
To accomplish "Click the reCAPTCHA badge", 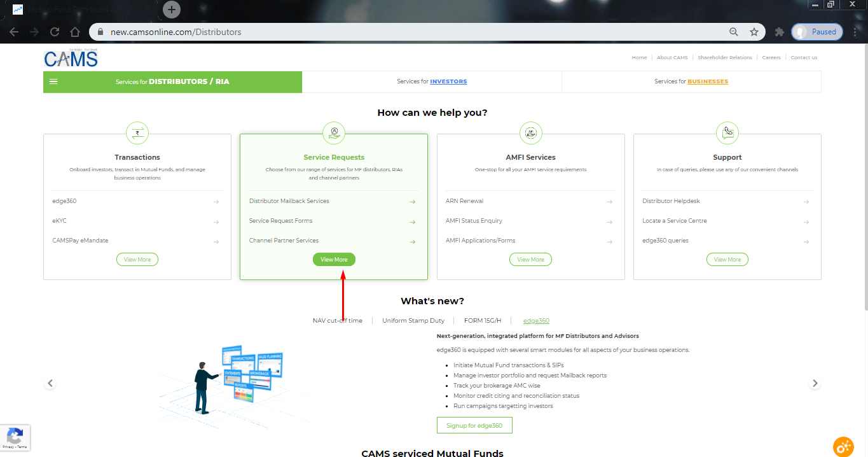I will click(x=15, y=438).
